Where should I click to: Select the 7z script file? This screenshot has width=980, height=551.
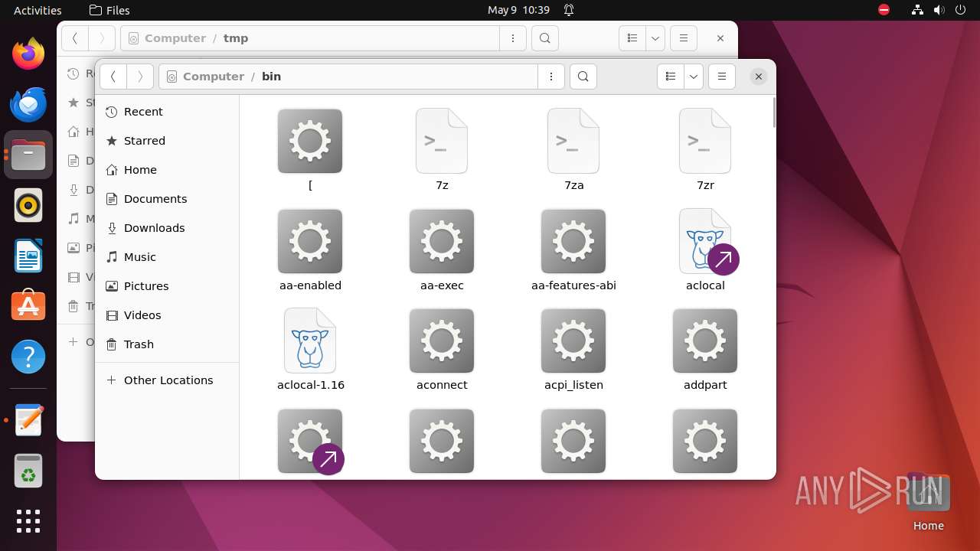442,141
